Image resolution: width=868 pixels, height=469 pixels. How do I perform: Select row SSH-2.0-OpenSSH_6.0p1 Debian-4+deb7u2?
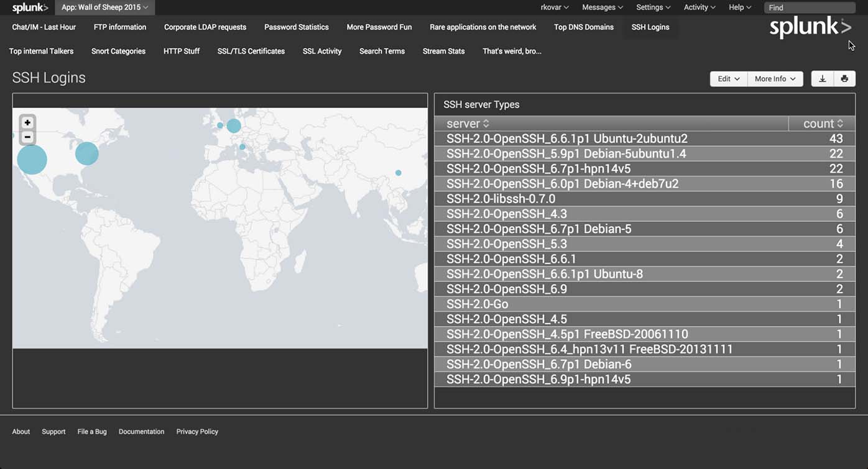[x=645, y=184]
